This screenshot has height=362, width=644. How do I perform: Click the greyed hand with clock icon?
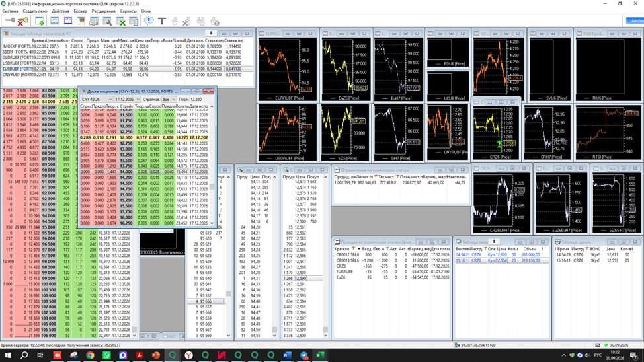pyautogui.click(x=214, y=21)
